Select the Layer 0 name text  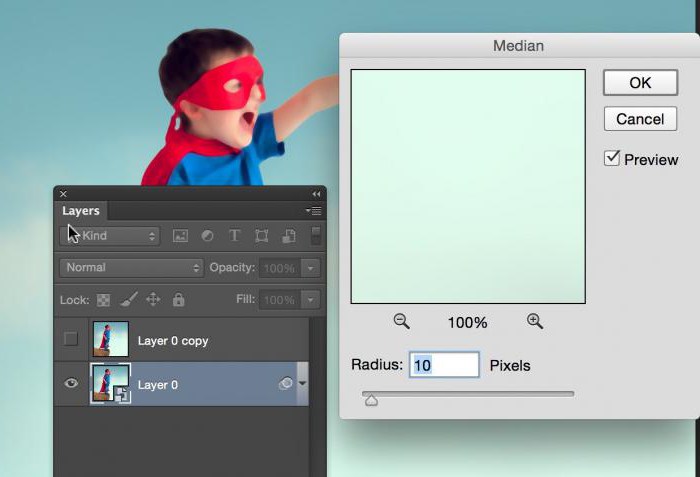tap(158, 385)
